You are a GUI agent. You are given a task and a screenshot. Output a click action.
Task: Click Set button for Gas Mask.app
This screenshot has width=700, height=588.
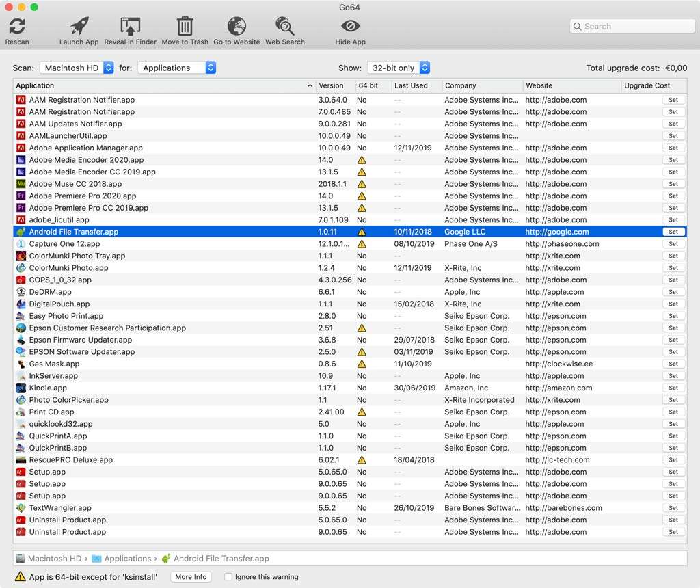pos(673,364)
